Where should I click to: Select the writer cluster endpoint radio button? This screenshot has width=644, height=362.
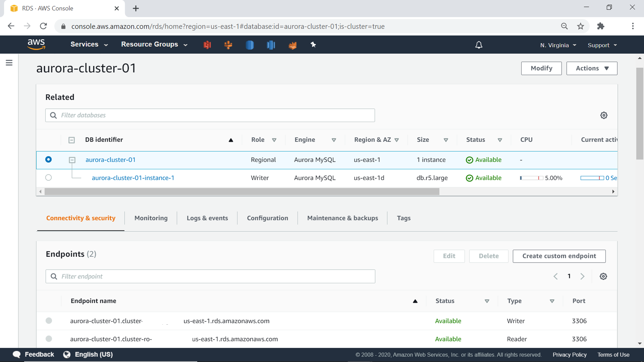pos(49,321)
